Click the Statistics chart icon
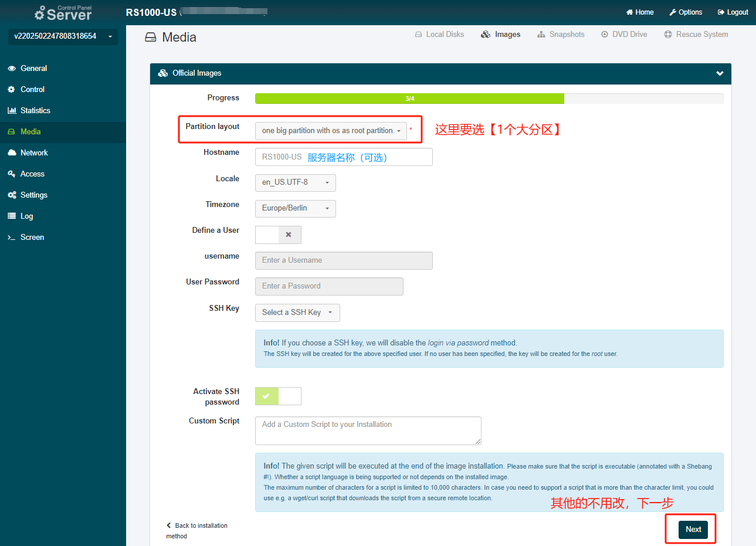Screen dimensions: 756x546 pos(12,111)
